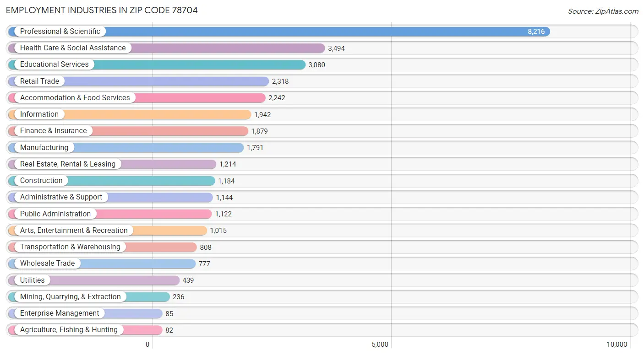Screen dimensions: 644x355
Task: Click the 0 axis tick label
Action: [147, 344]
